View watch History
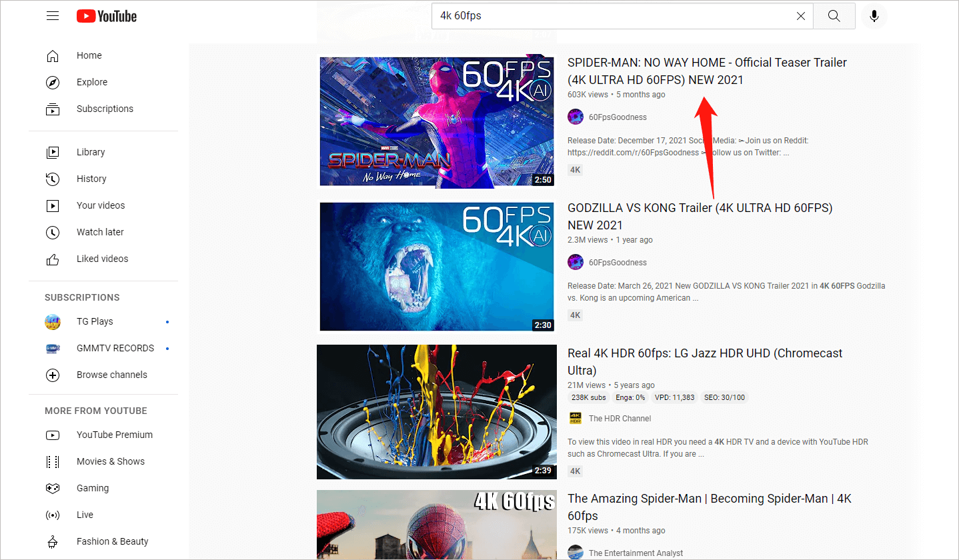Screen dimensions: 959x560 point(91,179)
